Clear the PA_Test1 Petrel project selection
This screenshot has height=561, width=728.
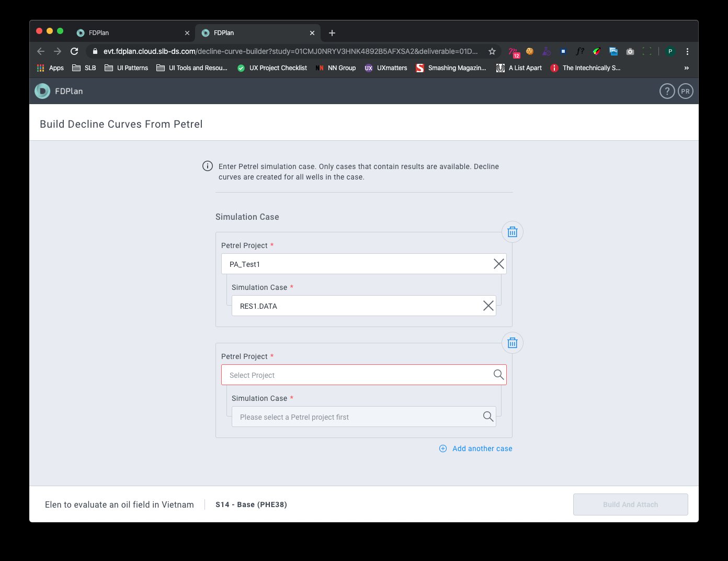click(x=499, y=264)
